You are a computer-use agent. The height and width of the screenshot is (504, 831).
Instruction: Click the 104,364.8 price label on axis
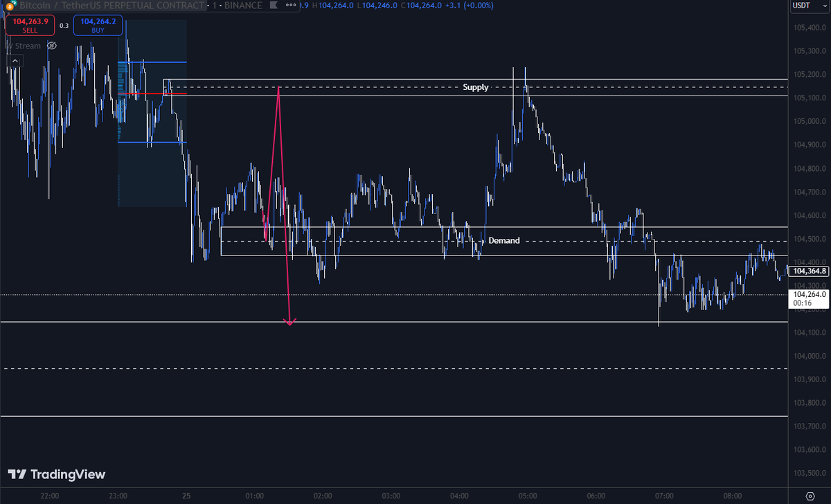pos(809,271)
